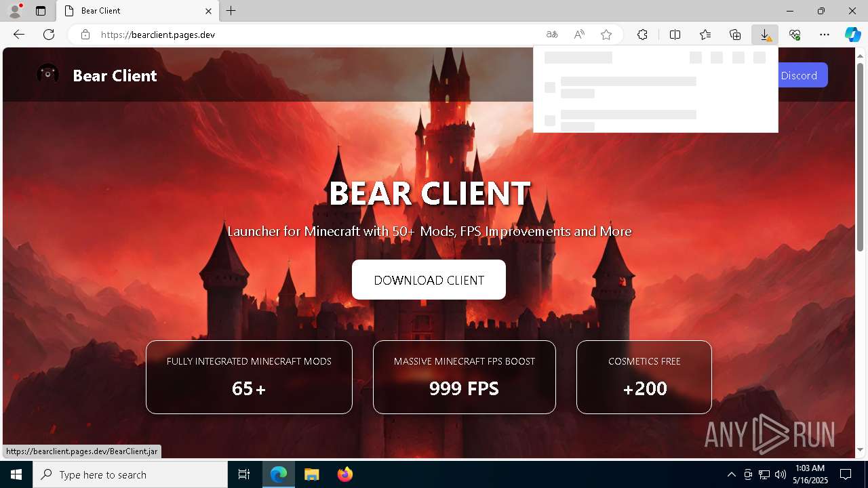Viewport: 868px width, 488px height.
Task: Click the Launcher for Minecraft subtitle text
Action: click(429, 231)
